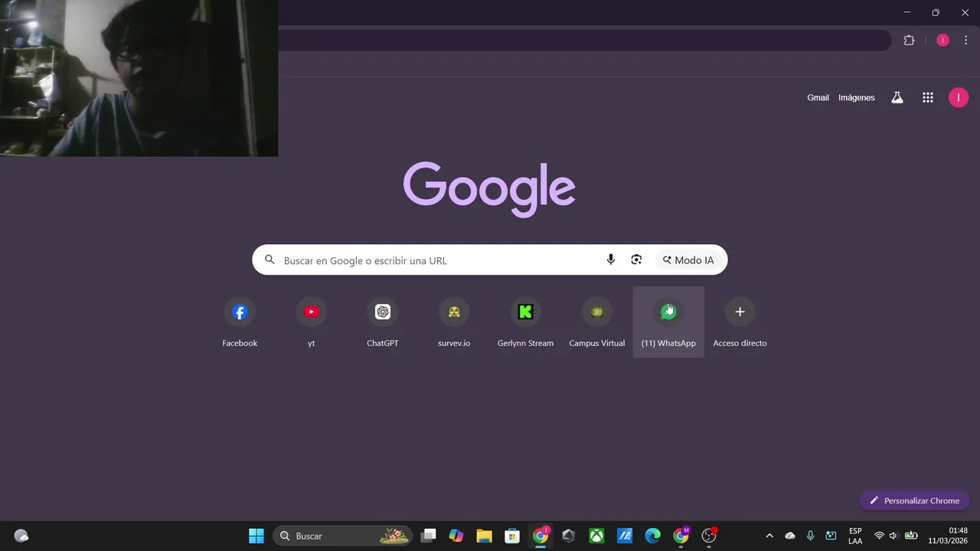The height and width of the screenshot is (551, 980).
Task: Open the Chrome profile avatar in toolbar
Action: pyautogui.click(x=942, y=41)
